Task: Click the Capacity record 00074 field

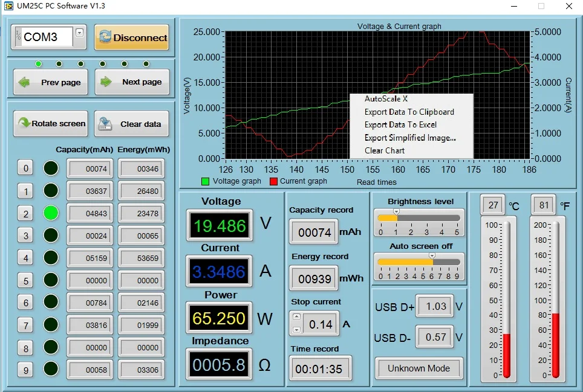Action: point(314,232)
